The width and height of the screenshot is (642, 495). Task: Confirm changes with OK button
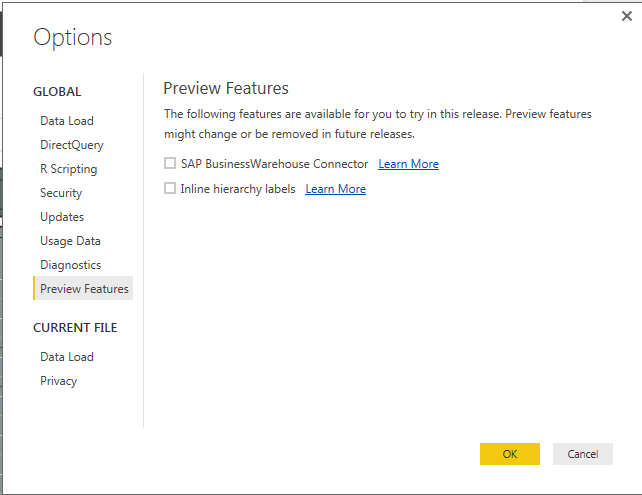510,454
